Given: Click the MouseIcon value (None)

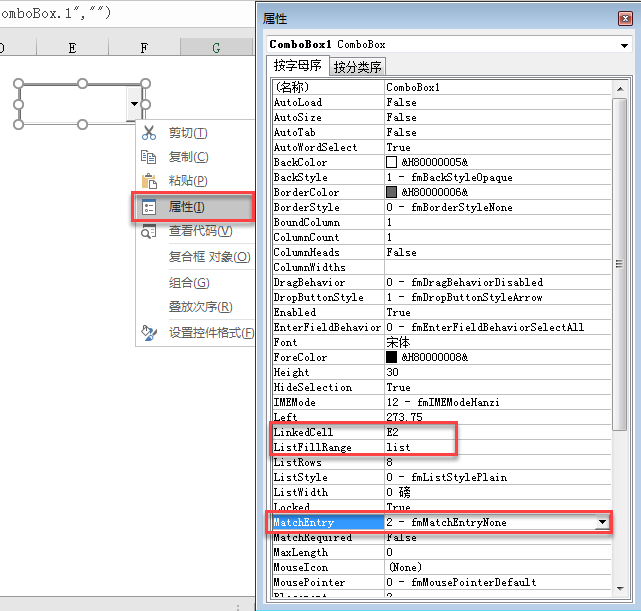Looking at the screenshot, I should [x=405, y=567].
